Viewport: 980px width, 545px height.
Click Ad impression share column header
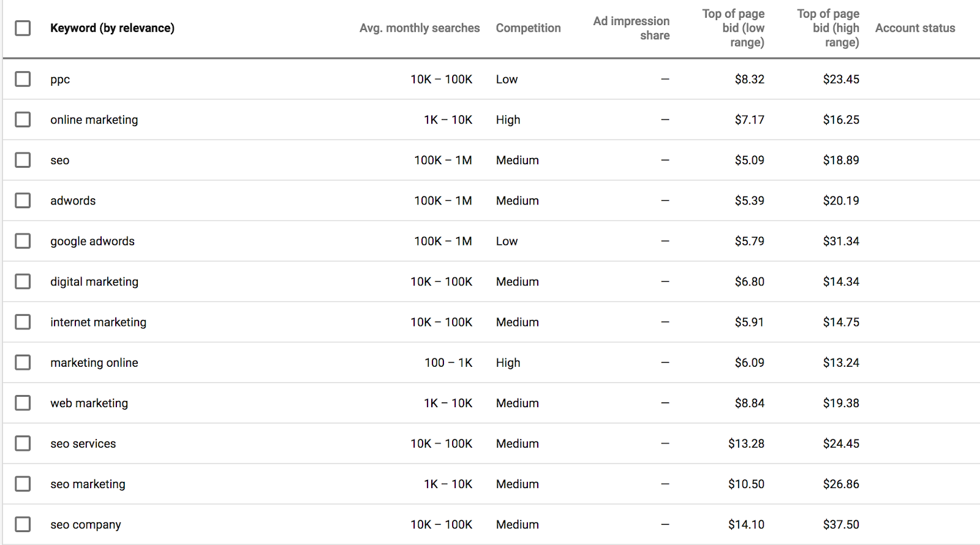coord(631,28)
